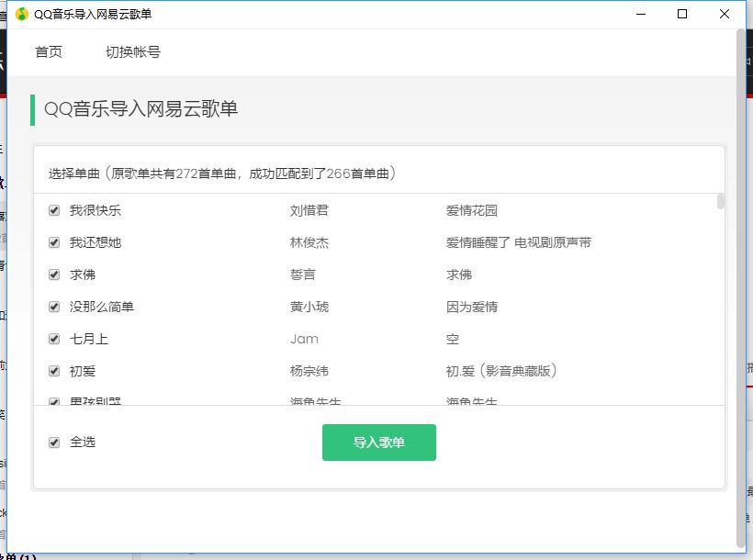The width and height of the screenshot is (753, 560).
Task: Click the 选择单曲 match summary header text
Action: [222, 174]
